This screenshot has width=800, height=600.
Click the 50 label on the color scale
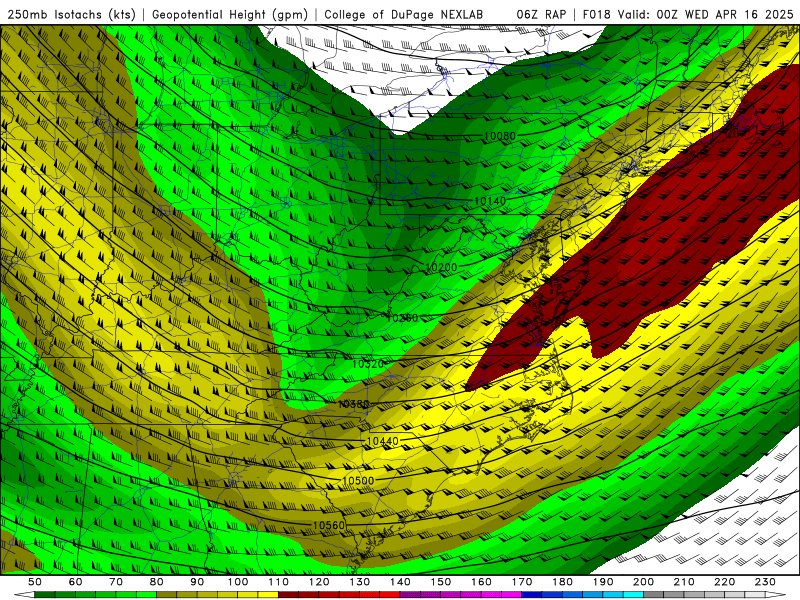[35, 582]
